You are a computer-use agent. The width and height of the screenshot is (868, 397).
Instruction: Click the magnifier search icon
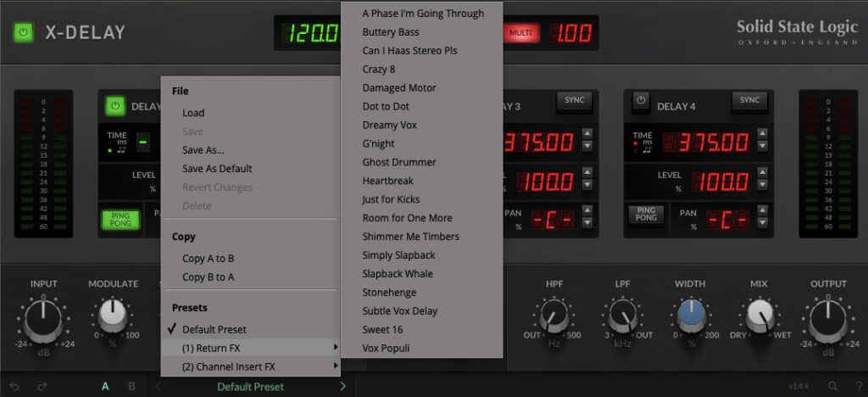click(832, 386)
